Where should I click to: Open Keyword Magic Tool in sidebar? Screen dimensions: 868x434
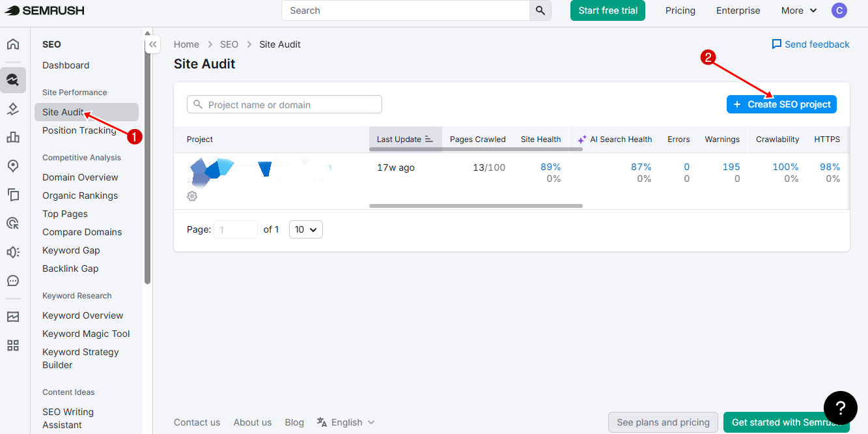(87, 334)
